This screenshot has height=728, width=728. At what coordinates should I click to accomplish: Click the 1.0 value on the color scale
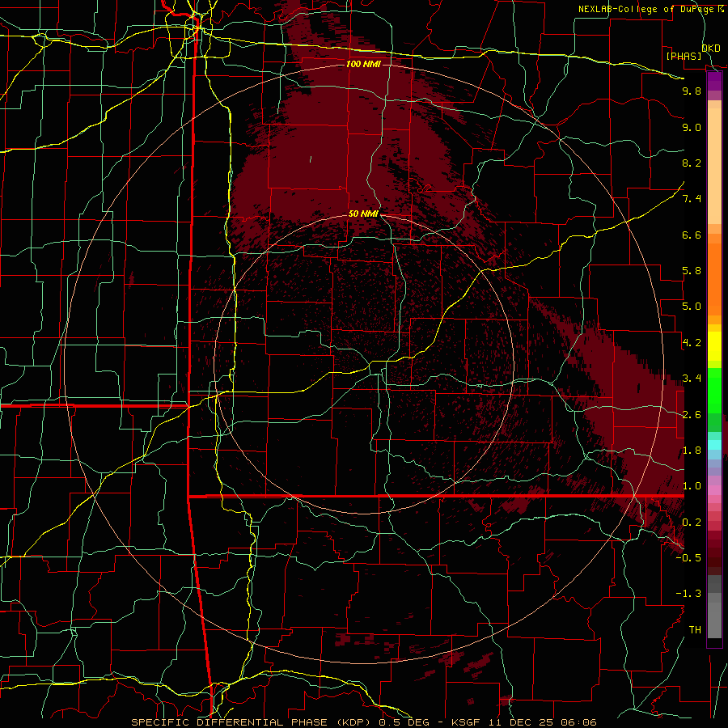pos(692,487)
